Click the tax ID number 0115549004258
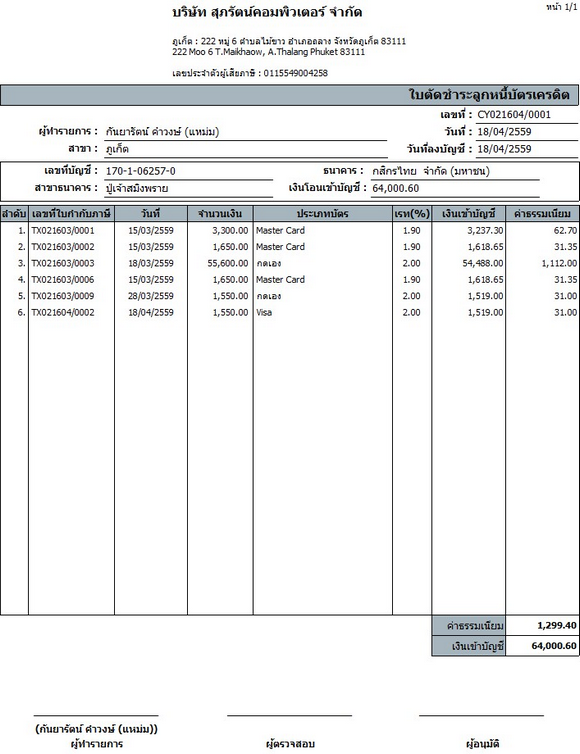 click(296, 73)
